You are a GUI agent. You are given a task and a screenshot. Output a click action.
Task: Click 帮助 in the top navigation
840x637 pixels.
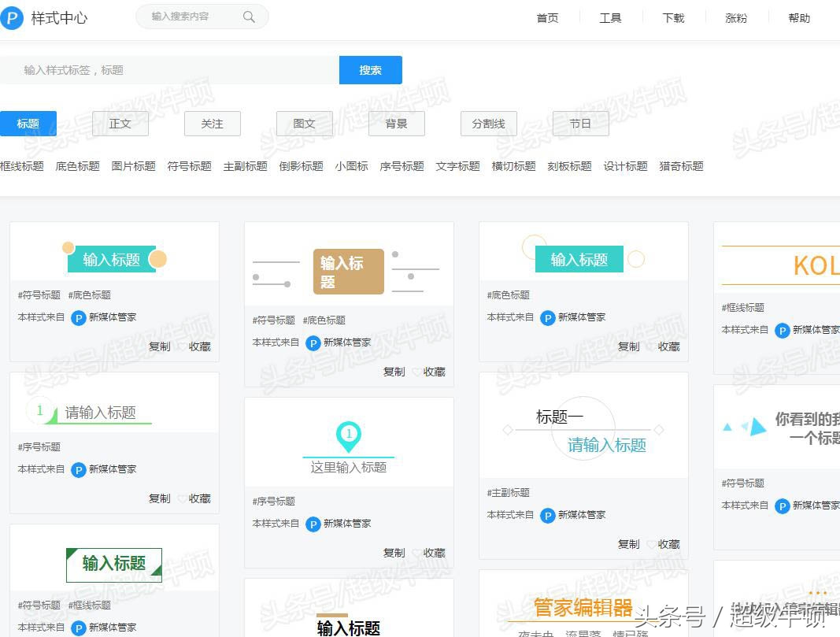pos(798,17)
